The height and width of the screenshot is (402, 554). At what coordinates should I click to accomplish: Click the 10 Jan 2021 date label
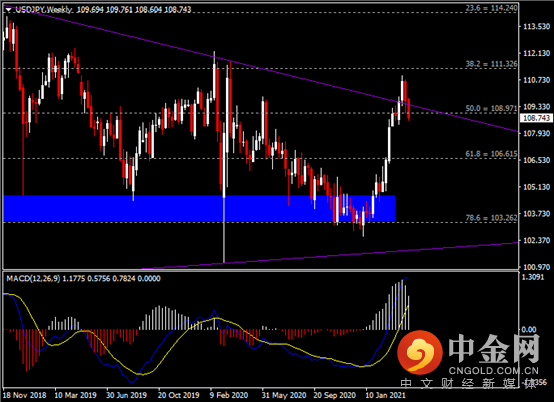[385, 395]
